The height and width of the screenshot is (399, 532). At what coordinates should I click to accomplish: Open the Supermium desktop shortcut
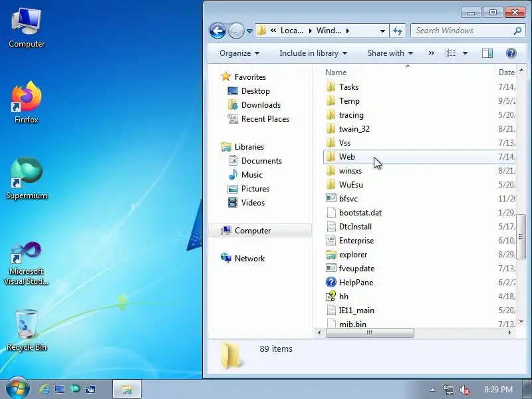(x=27, y=178)
